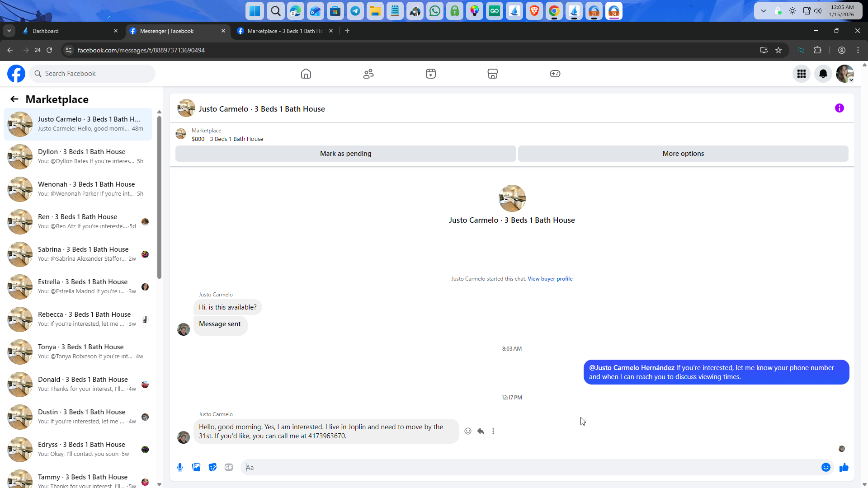Image resolution: width=868 pixels, height=488 pixels.
Task: Open the GIF picker icon
Action: tap(229, 467)
